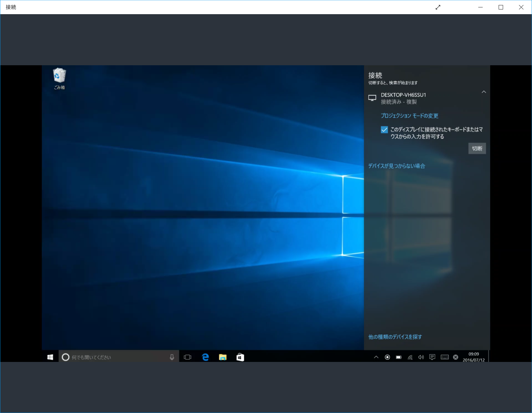
Task: Open the Action Center notification icon
Action: [432, 357]
